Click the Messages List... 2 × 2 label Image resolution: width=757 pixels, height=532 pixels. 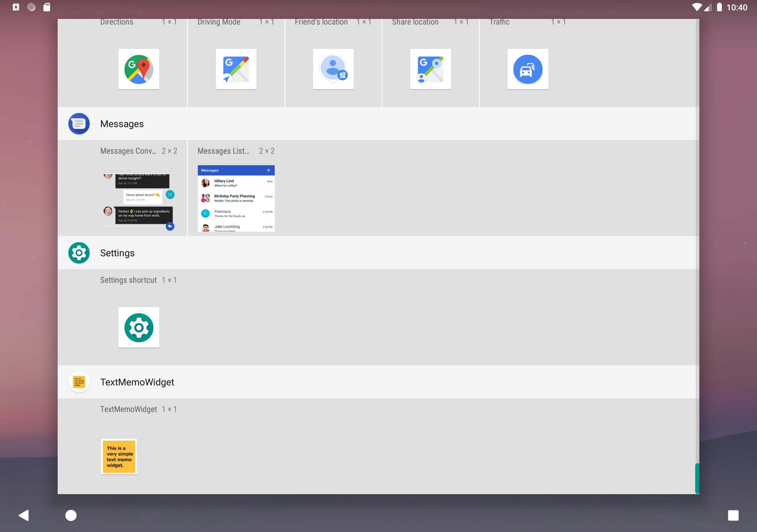(236, 151)
